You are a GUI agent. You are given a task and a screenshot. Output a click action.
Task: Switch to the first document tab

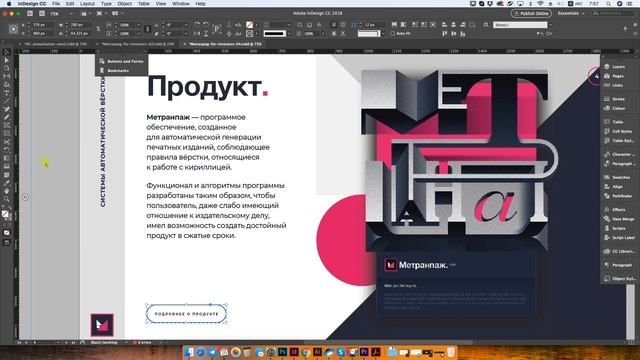coord(55,44)
